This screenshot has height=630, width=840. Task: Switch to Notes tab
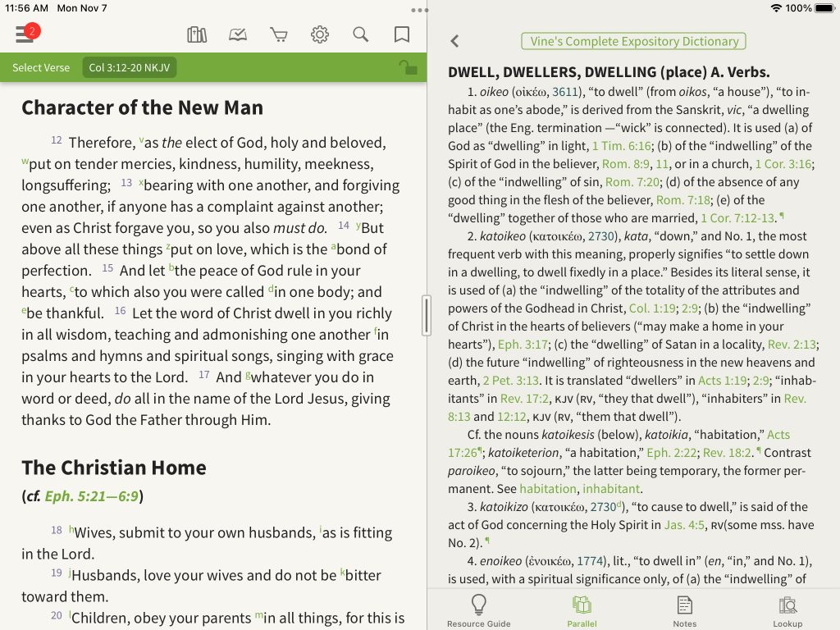point(685,610)
